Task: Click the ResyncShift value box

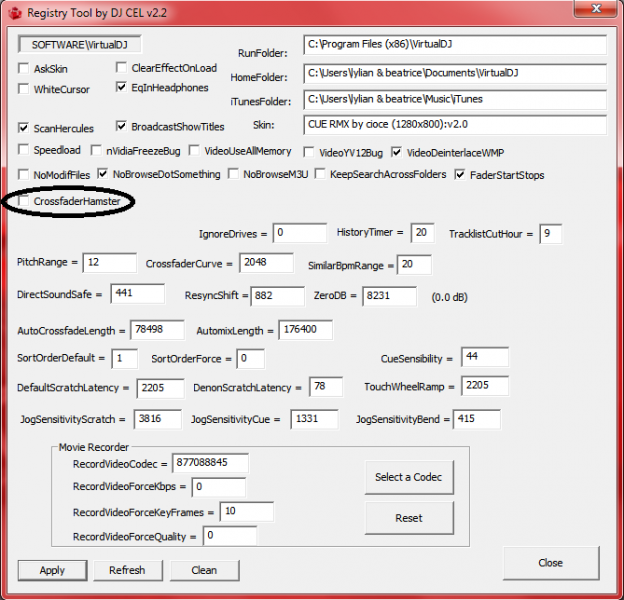Action: tap(277, 296)
